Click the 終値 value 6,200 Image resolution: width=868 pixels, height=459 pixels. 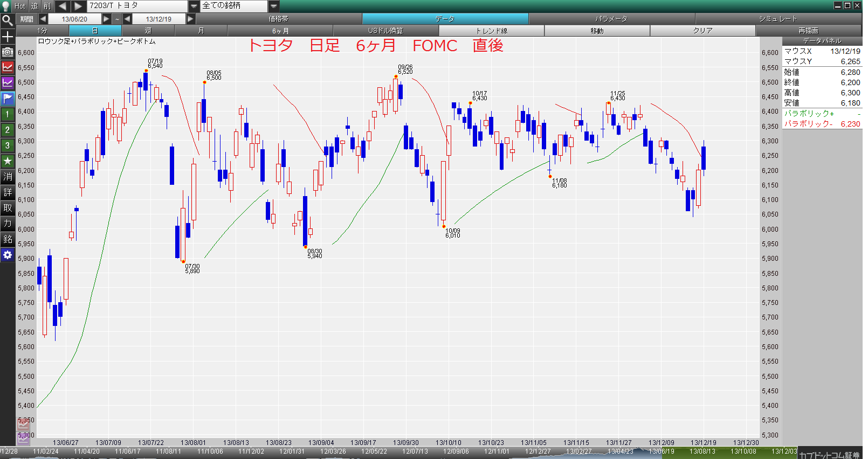point(850,82)
